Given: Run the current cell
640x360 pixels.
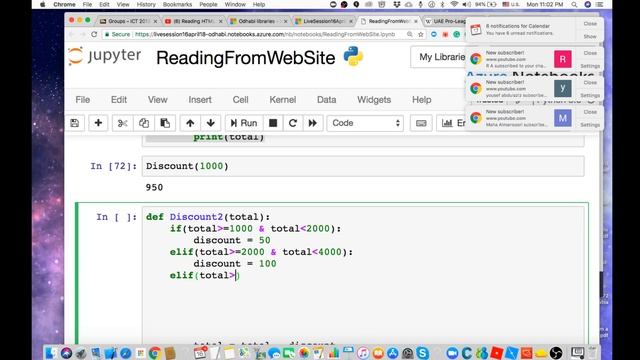Looking at the screenshot, I should pos(244,123).
